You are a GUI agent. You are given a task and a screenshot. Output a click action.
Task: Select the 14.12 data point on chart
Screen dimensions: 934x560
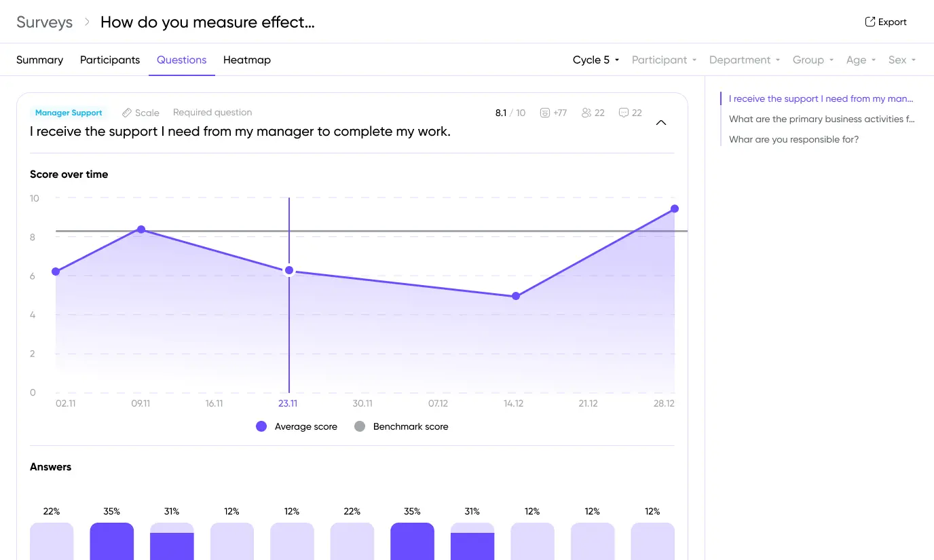pyautogui.click(x=516, y=296)
